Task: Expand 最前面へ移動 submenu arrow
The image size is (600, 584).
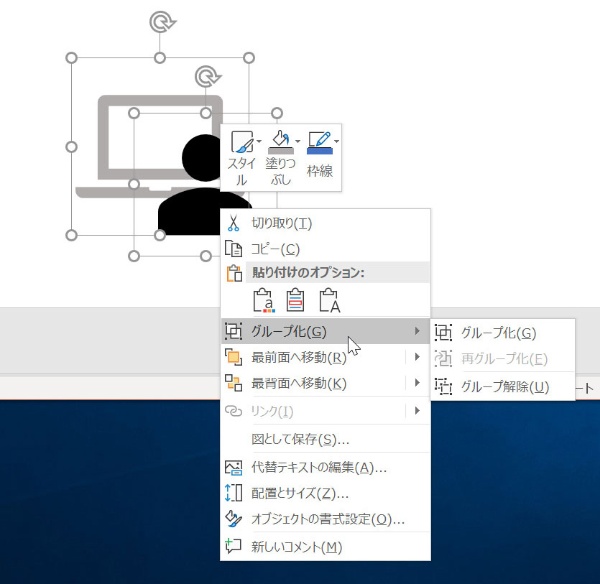Action: coord(417,357)
